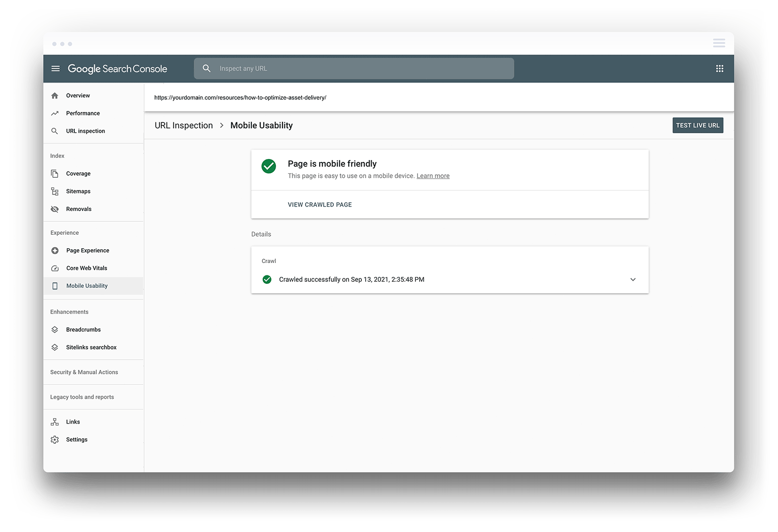Open the Performance report
This screenshot has height=532, width=778.
point(93,113)
